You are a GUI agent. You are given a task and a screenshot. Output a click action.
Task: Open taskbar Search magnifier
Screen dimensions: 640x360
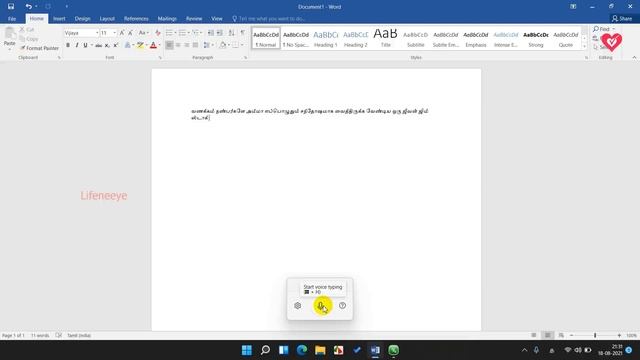[265, 350]
